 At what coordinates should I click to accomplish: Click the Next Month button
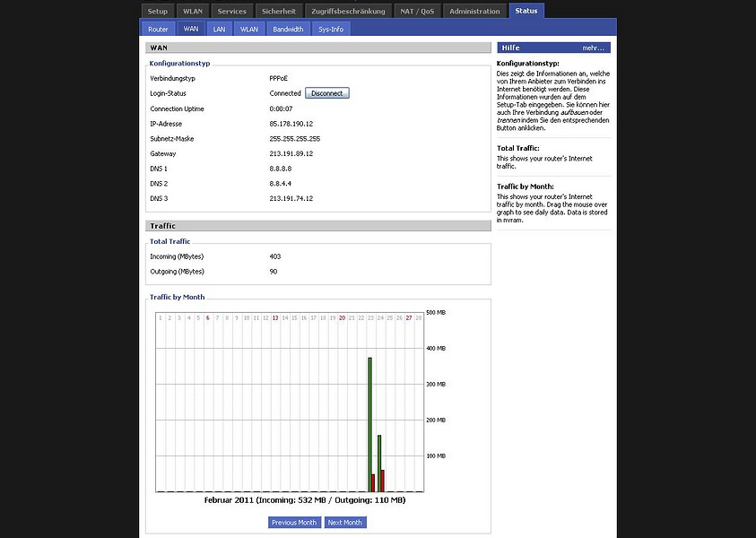[345, 522]
